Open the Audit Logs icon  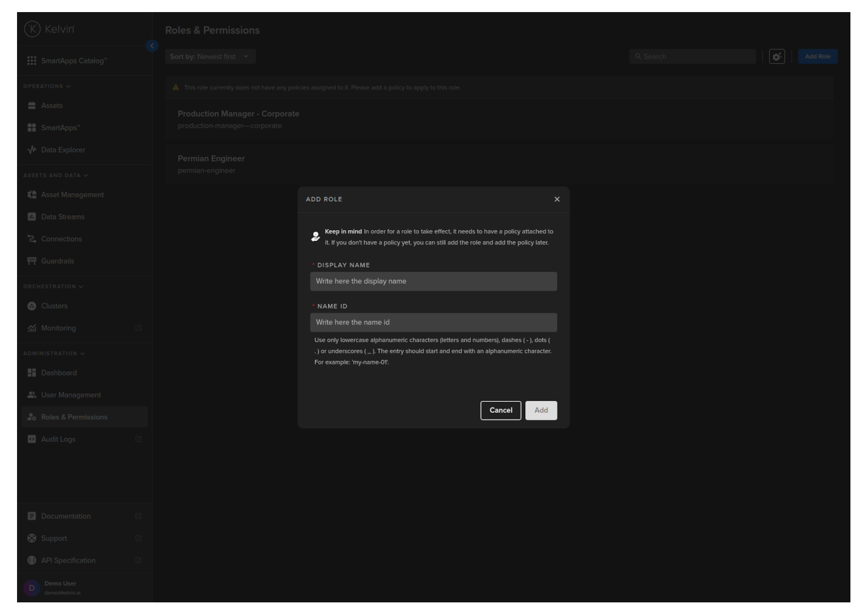[x=32, y=439]
